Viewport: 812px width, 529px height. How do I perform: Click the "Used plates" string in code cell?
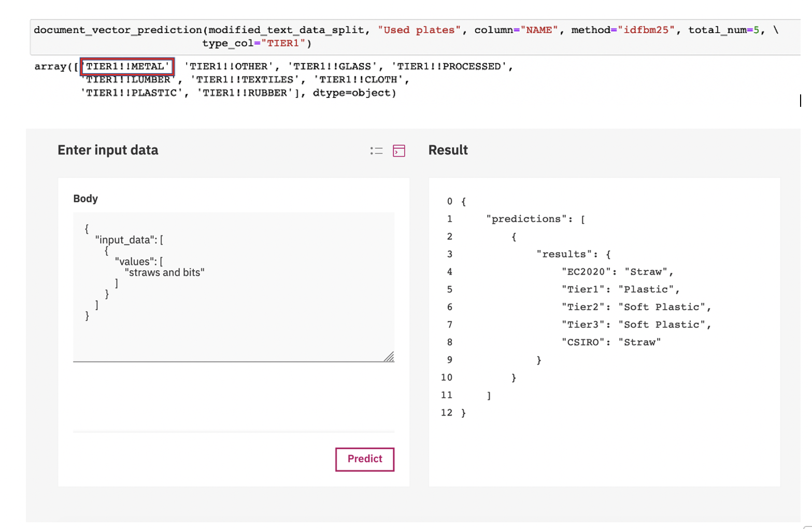pos(419,30)
